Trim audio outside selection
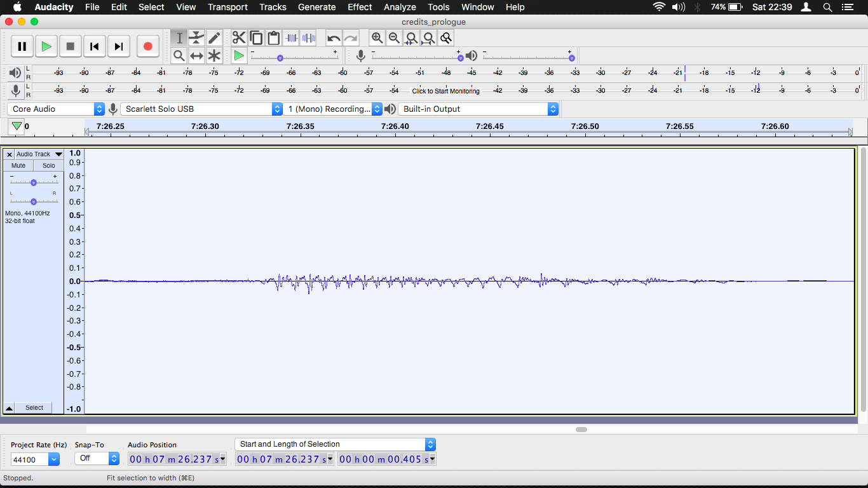Image resolution: width=868 pixels, height=488 pixels. pyautogui.click(x=291, y=38)
